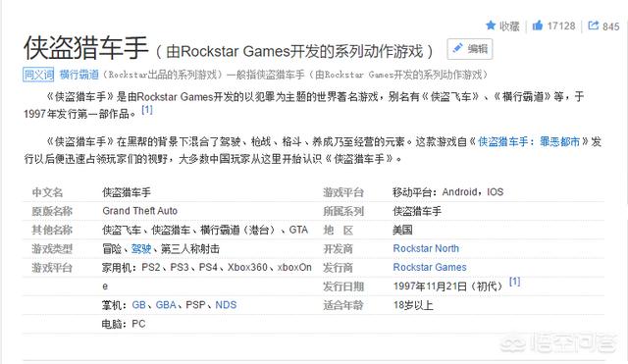Open citation [1] beside release date

point(514,282)
